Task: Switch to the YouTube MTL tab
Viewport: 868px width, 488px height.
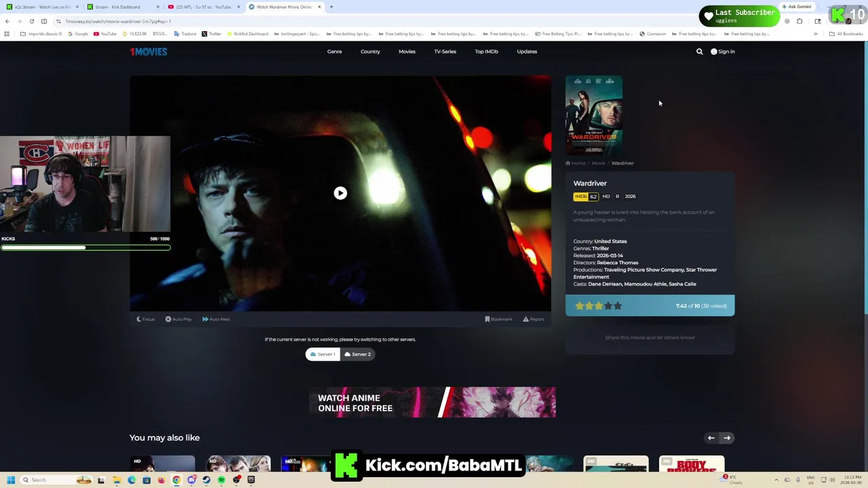Action: (x=203, y=7)
